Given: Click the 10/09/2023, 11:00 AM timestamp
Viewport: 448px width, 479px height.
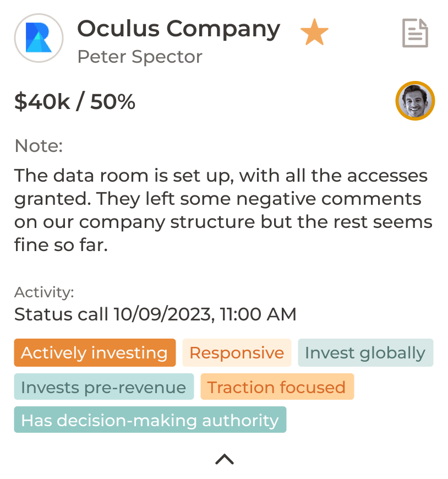Looking at the screenshot, I should 205,314.
